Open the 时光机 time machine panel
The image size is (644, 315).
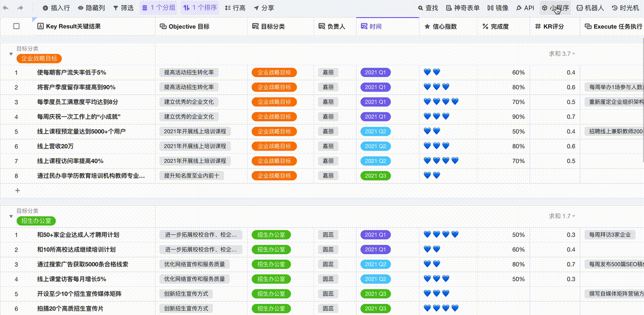(x=625, y=8)
